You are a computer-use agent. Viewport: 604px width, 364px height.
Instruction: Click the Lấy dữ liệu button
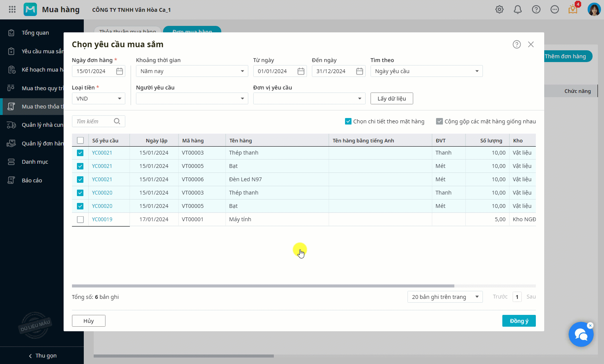391,99
